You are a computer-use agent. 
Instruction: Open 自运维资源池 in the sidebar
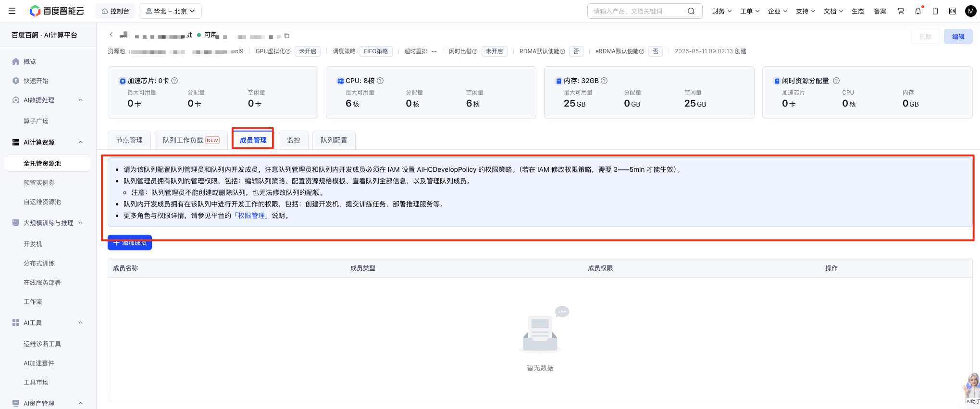[x=42, y=202]
